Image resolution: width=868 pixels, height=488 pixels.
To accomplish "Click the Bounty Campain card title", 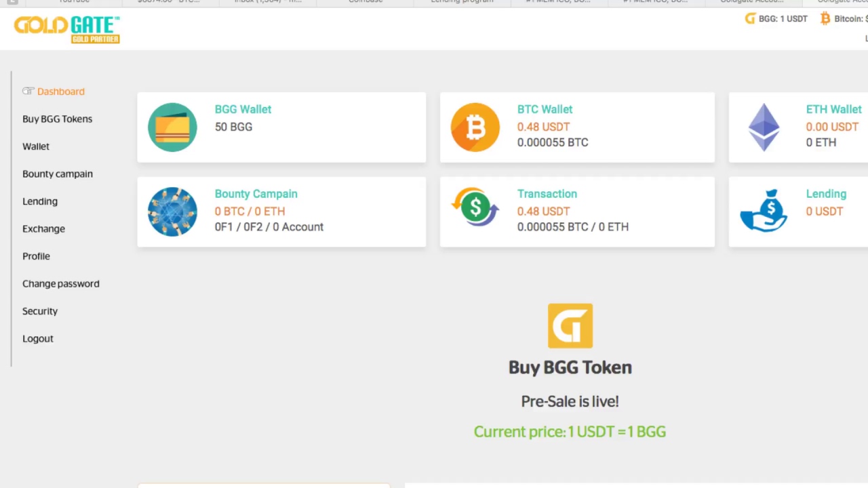I will [256, 194].
